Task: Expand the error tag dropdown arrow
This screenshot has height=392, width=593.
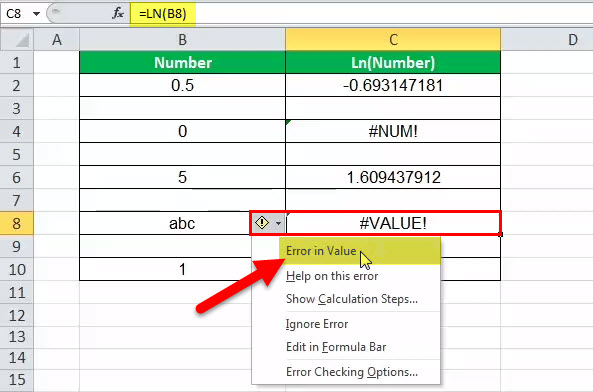Action: (x=278, y=223)
